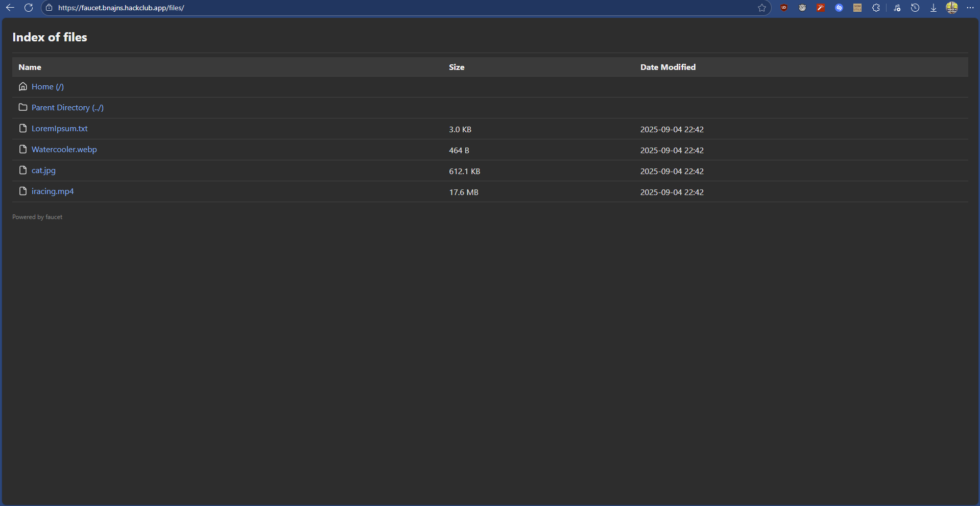980x506 pixels.
Task: Open the browser three-dots settings menu
Action: point(970,8)
